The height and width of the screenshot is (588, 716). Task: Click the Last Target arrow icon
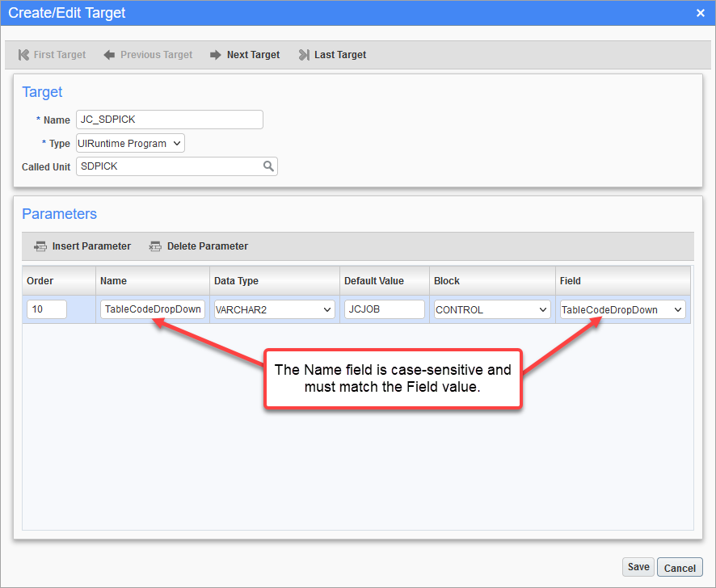(305, 54)
